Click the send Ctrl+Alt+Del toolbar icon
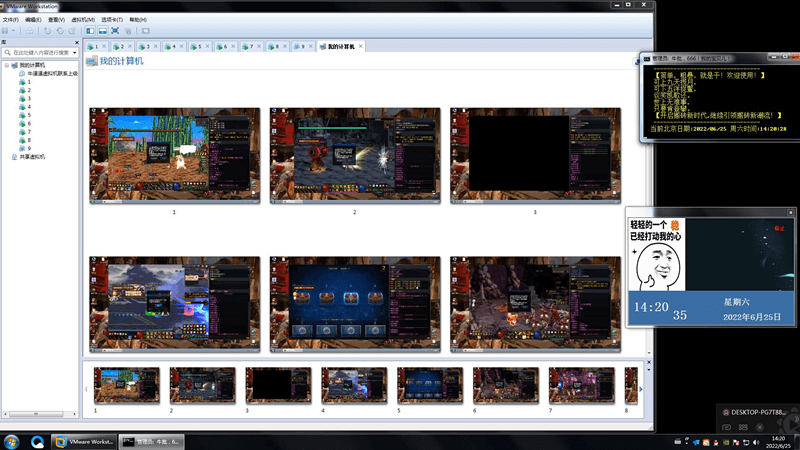Screen dimensions: 800x450 30,31
